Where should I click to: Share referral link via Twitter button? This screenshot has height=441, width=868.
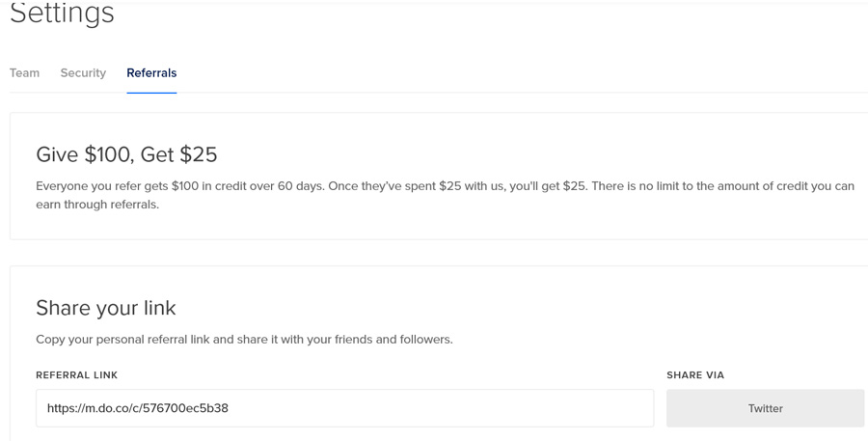tap(765, 408)
